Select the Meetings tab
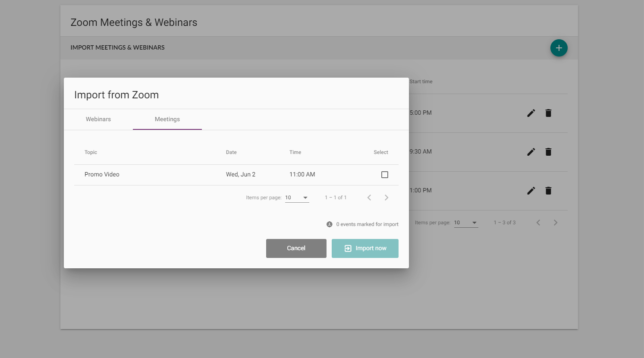 click(167, 119)
